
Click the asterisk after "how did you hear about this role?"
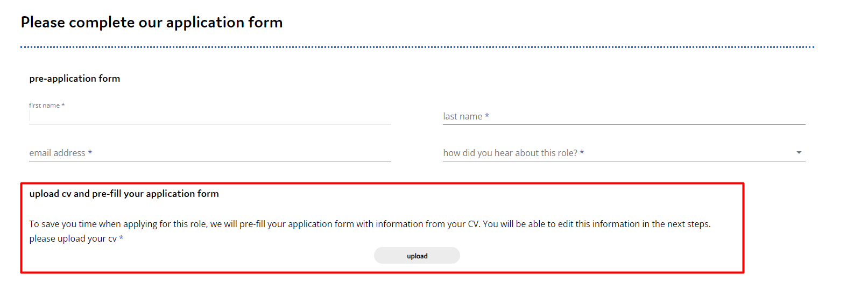coord(582,152)
